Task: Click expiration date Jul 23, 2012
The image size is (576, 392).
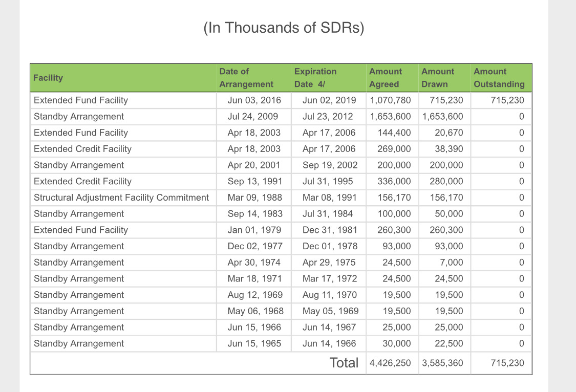Action: pos(328,116)
